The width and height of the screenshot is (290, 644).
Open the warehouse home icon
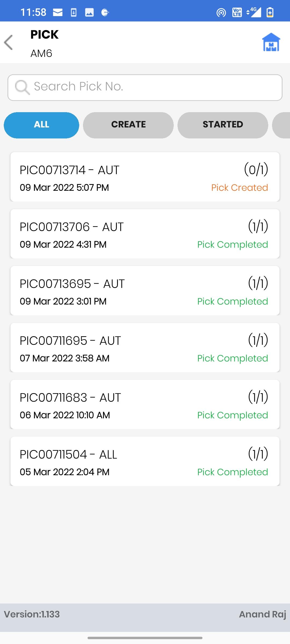(x=271, y=42)
